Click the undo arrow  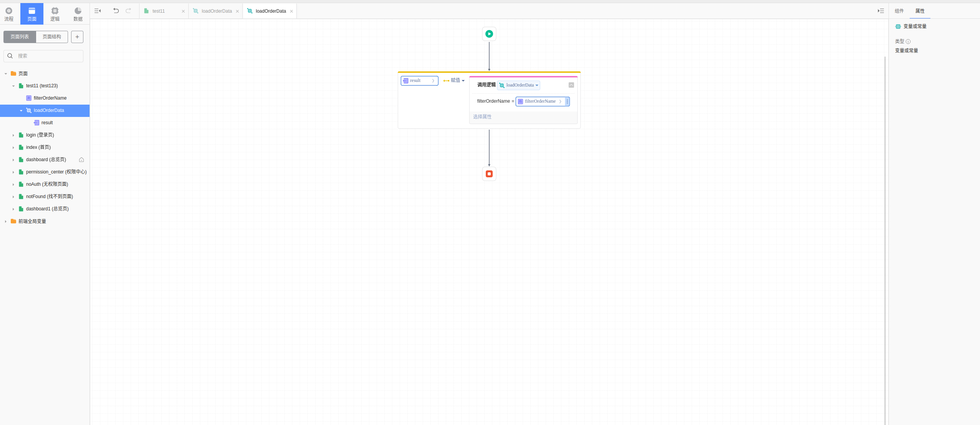pyautogui.click(x=116, y=11)
